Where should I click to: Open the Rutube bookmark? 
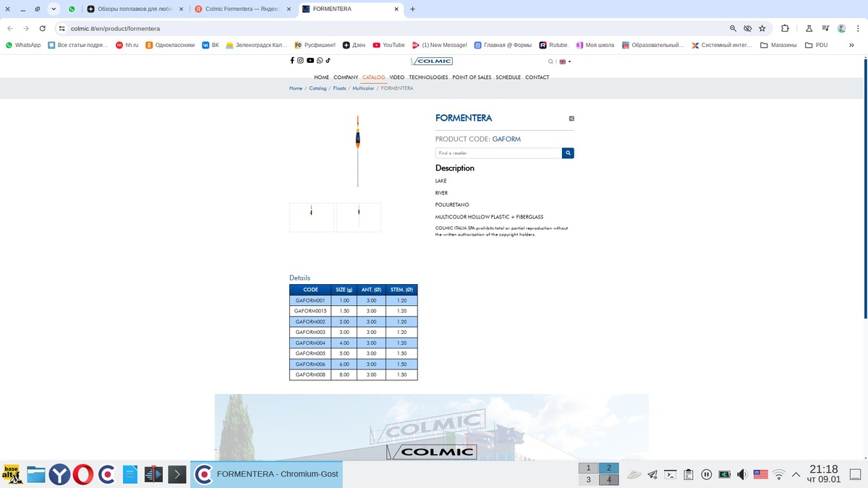553,45
